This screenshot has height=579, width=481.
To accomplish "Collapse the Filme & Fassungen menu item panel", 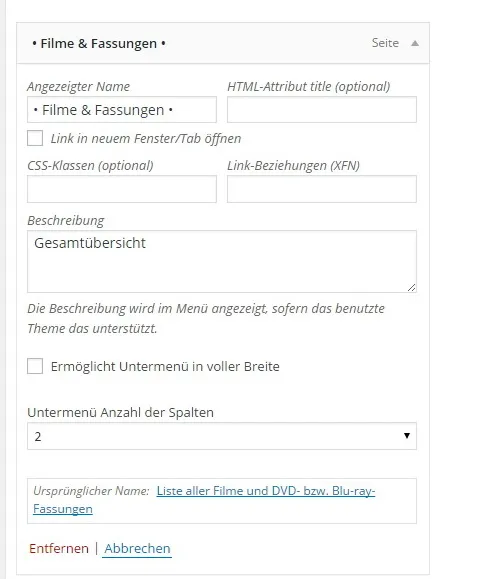I will 415,44.
